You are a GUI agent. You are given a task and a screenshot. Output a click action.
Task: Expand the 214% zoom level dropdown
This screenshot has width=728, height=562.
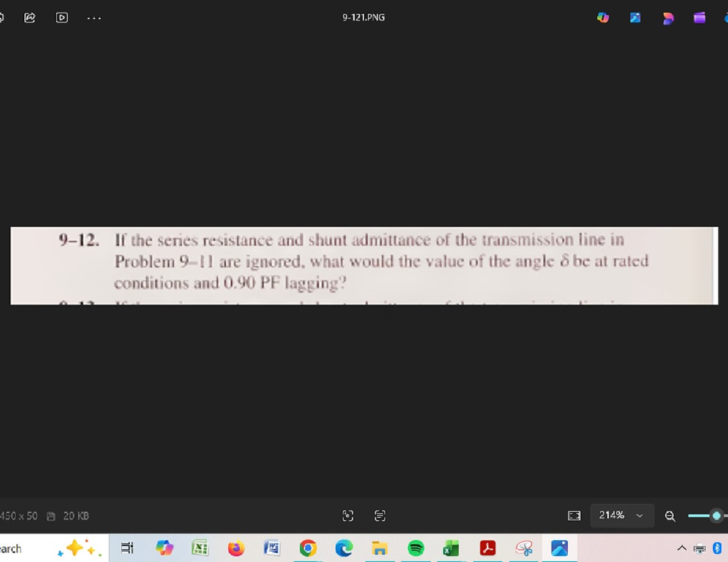coord(639,516)
